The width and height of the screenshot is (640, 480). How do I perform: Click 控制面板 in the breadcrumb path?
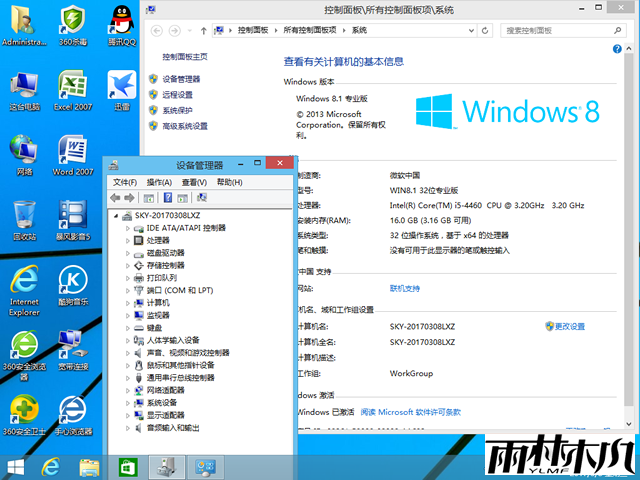(253, 30)
